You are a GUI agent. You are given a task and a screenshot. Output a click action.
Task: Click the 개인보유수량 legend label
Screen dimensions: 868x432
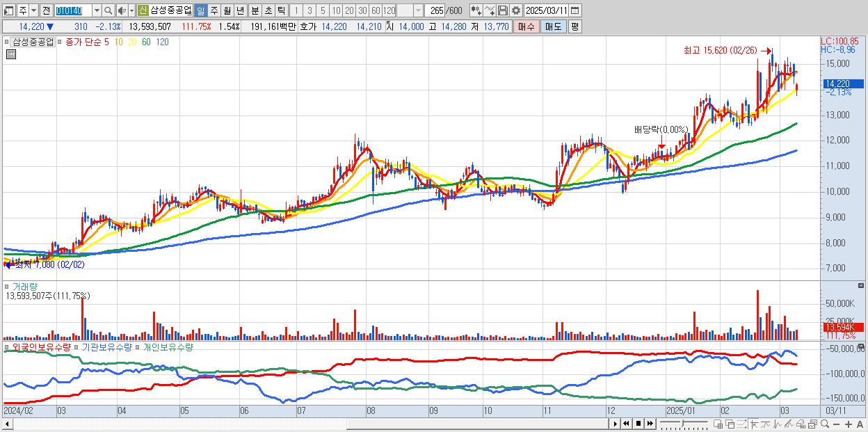tap(168, 346)
